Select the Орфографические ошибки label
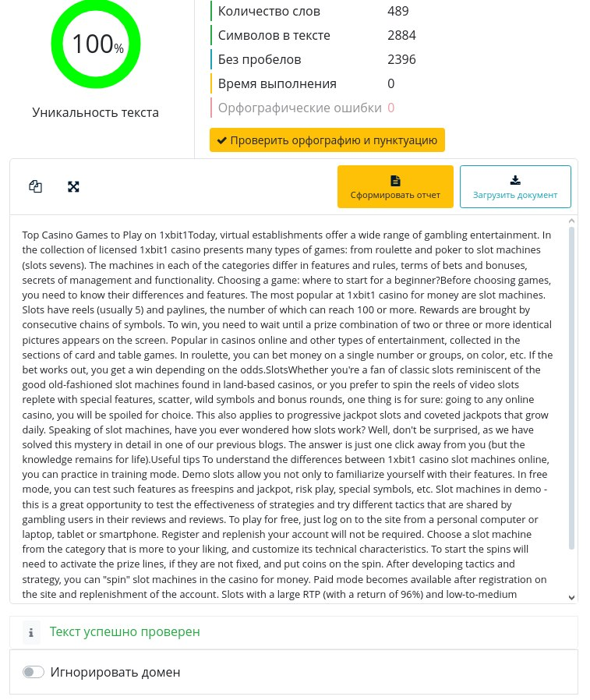The width and height of the screenshot is (590, 700). [x=300, y=108]
